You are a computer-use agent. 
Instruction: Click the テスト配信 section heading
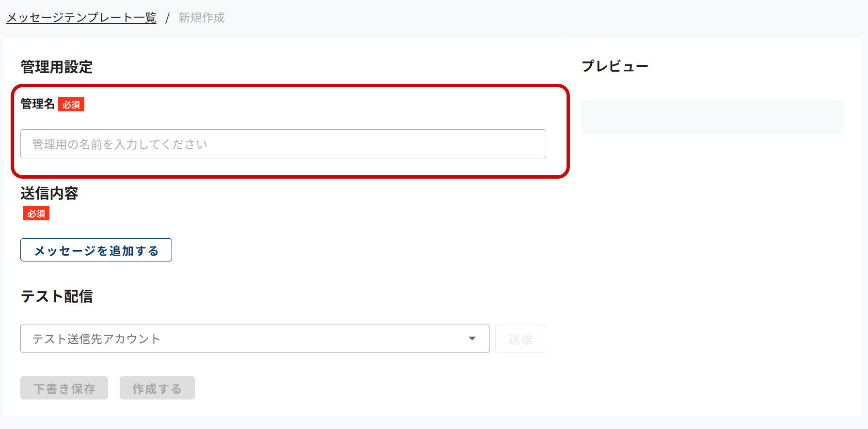tap(57, 296)
